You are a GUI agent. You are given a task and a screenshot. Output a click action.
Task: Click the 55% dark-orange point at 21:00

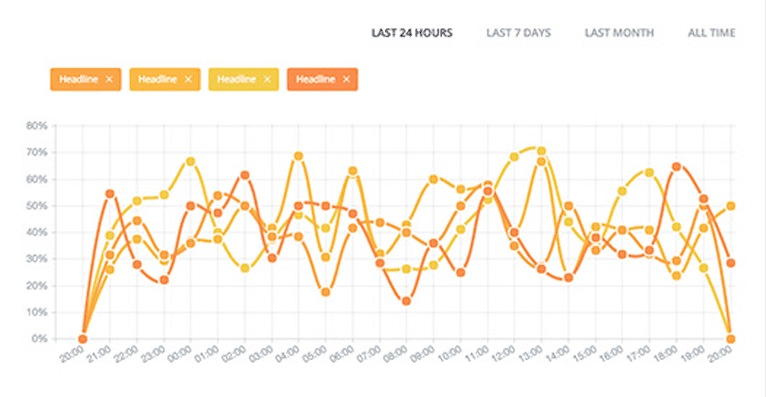[110, 194]
